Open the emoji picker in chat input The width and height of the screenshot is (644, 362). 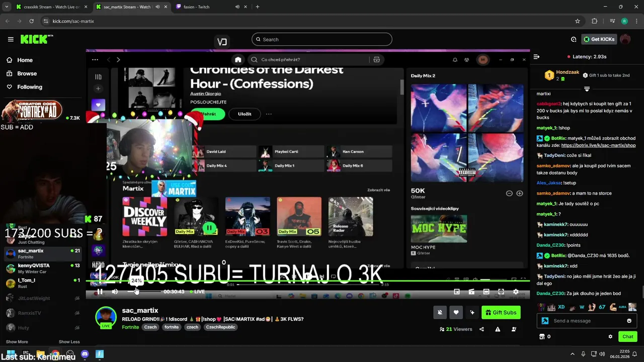[629, 321]
